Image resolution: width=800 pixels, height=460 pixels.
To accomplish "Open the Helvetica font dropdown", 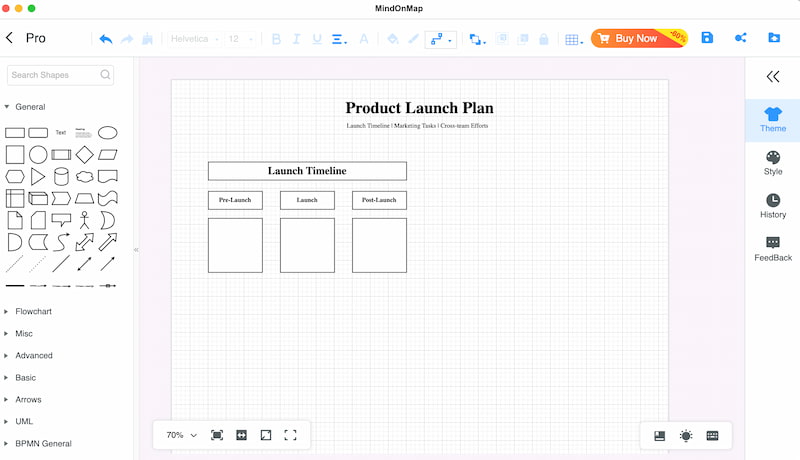I will tap(194, 39).
